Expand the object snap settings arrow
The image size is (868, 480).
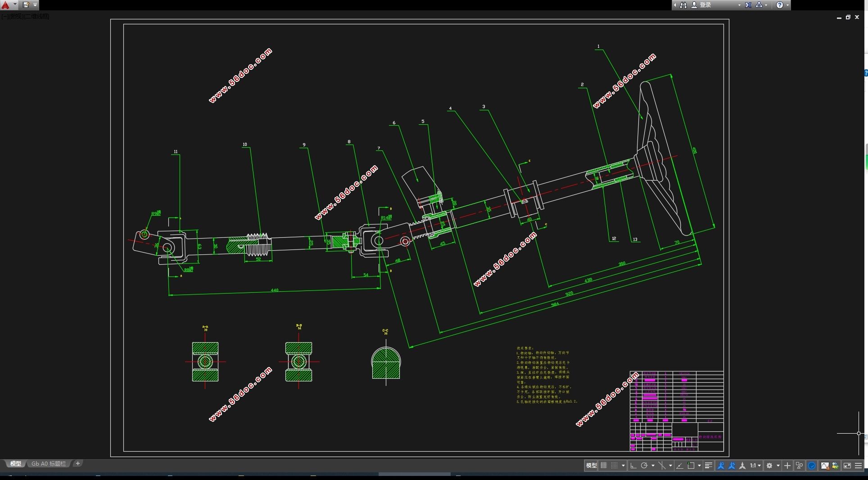[699, 466]
